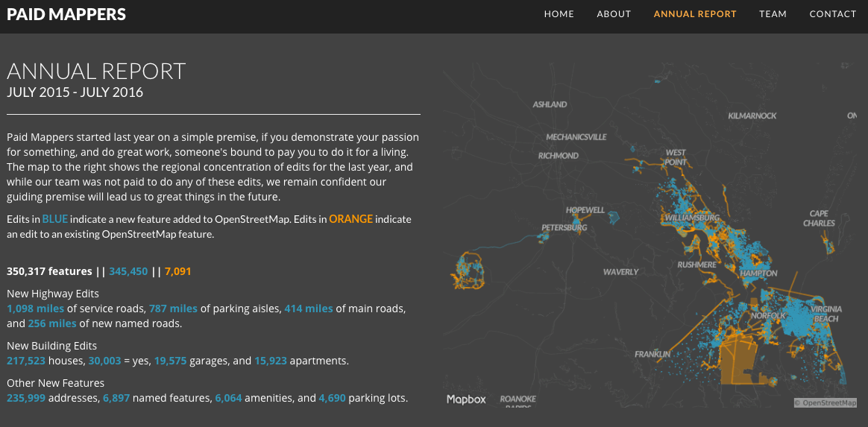Screen dimensions: 868x427
Task: Click the PETERSBURG map label
Action: coord(564,227)
